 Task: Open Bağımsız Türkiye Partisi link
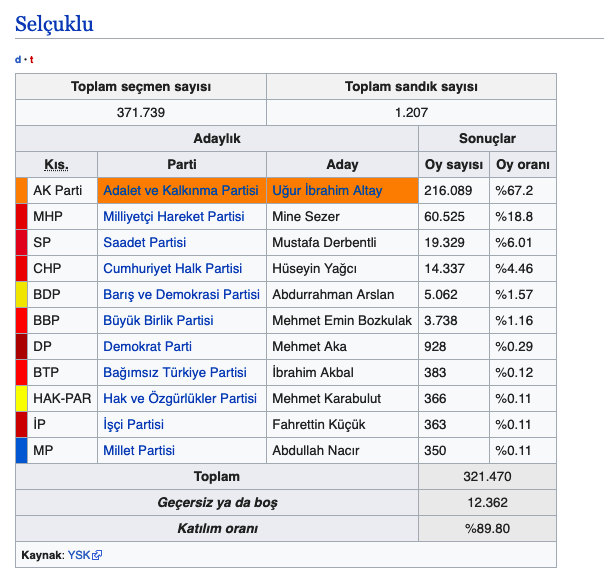coord(175,373)
